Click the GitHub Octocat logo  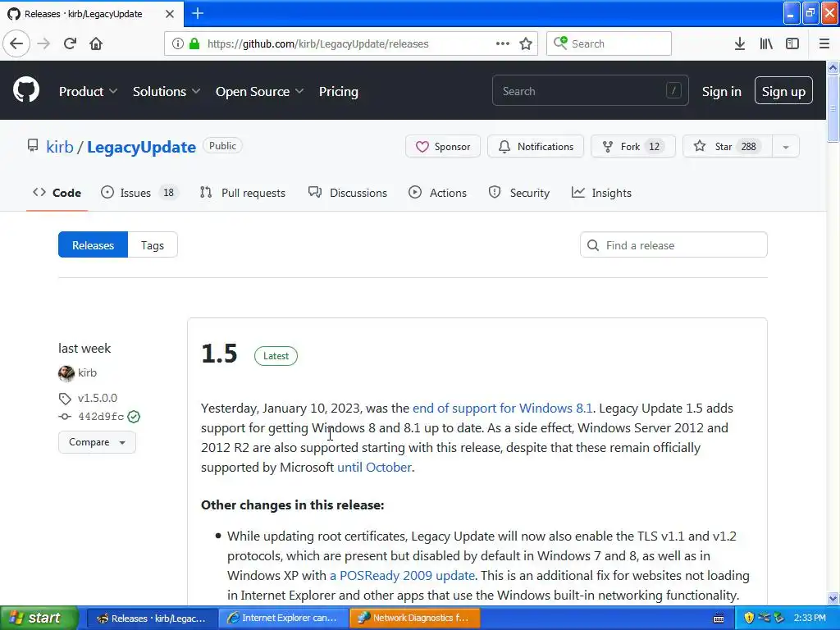(26, 89)
